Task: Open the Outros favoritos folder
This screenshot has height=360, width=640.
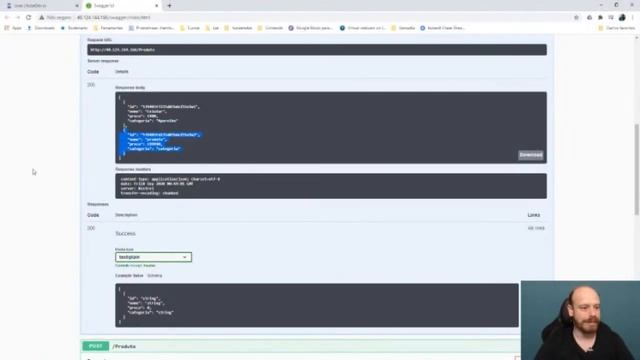Action: [617, 28]
